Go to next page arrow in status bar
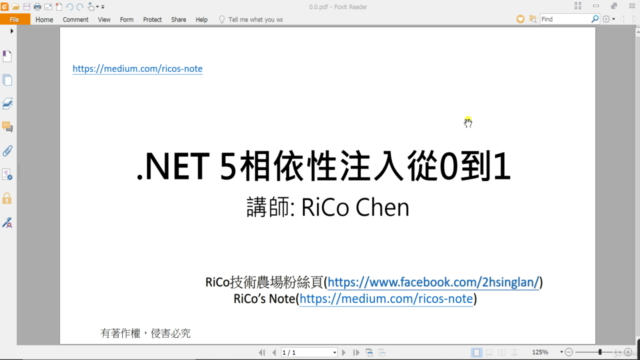Viewport: 640px width, 360px height. [x=344, y=352]
